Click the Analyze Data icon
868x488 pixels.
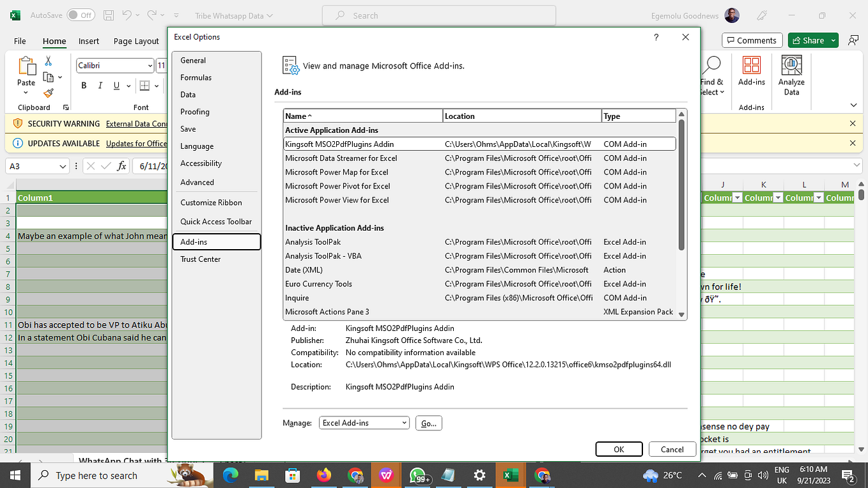(791, 72)
